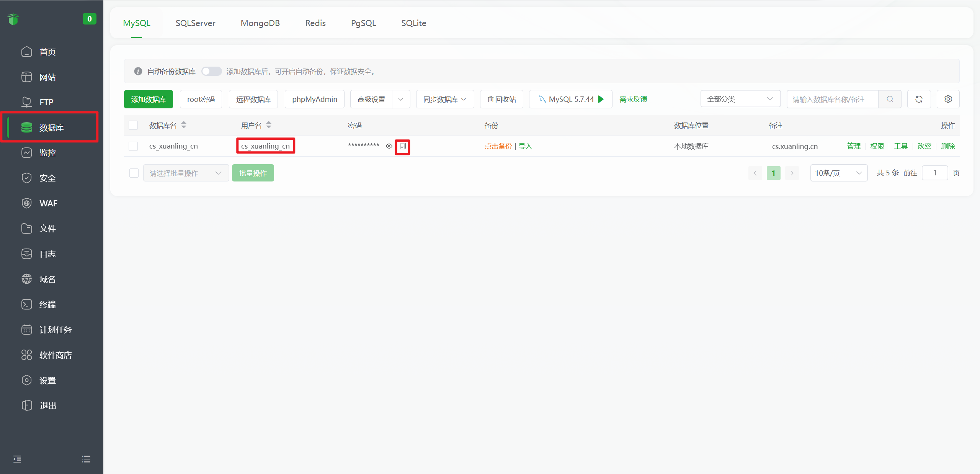Open the 10条/页 page size dropdown
Image resolution: width=980 pixels, height=474 pixels.
pyautogui.click(x=838, y=173)
